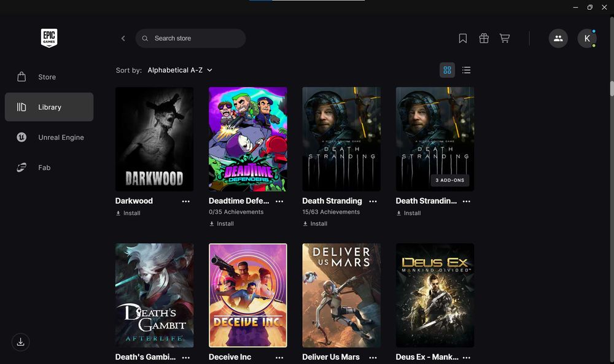The height and width of the screenshot is (364, 614).
Task: Open Fab in sidebar
Action: [x=49, y=168]
